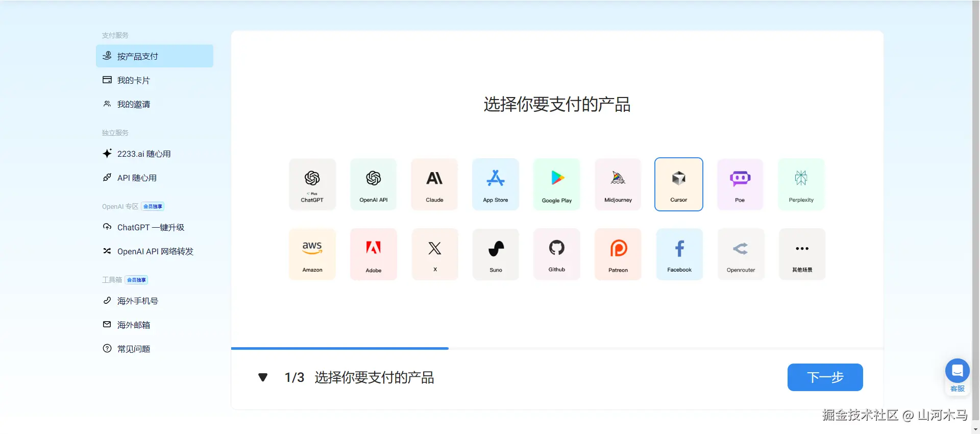Viewport: 980px width, 434px height.
Task: Click the Cursor product card
Action: [x=679, y=184]
